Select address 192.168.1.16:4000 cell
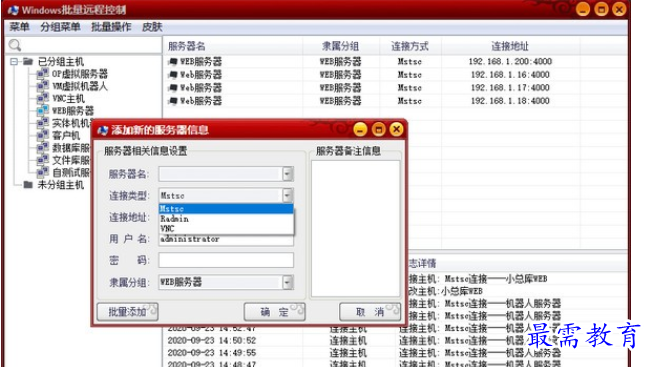The height and width of the screenshot is (367, 649). pos(510,74)
